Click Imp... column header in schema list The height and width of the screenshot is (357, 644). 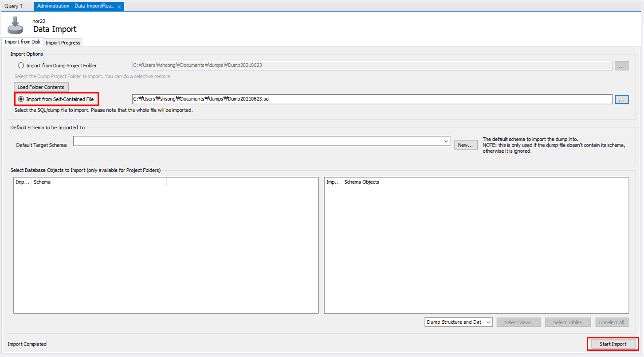(x=23, y=182)
